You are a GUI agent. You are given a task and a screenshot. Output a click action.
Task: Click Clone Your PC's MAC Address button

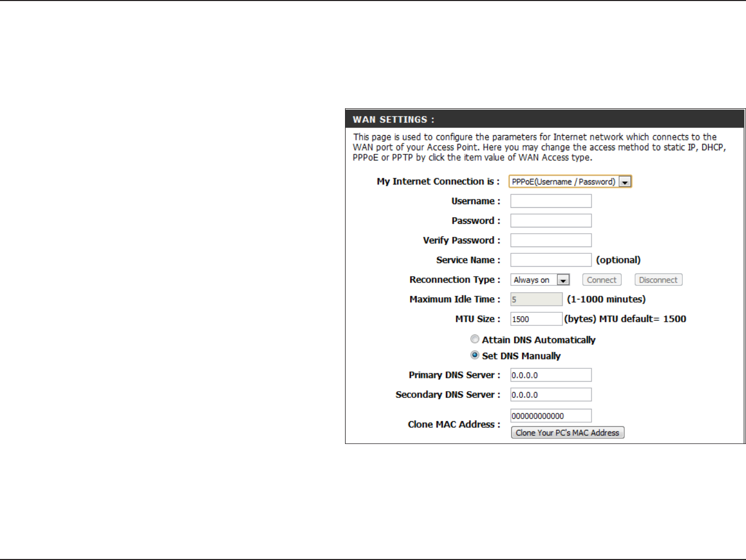click(x=567, y=433)
